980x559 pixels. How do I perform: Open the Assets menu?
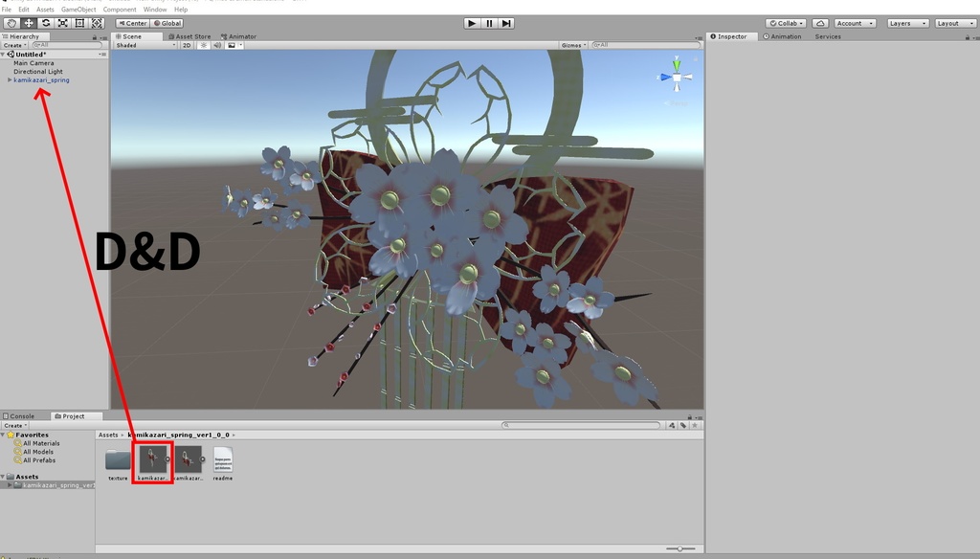[45, 10]
